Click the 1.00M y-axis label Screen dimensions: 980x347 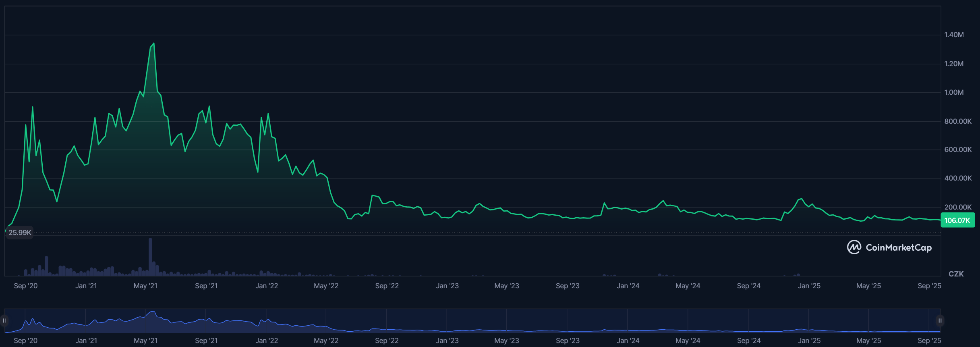click(x=954, y=92)
